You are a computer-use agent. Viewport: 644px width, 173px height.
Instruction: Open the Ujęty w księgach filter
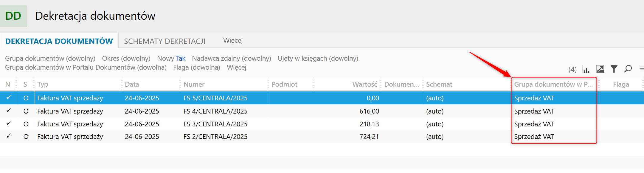pyautogui.click(x=318, y=59)
